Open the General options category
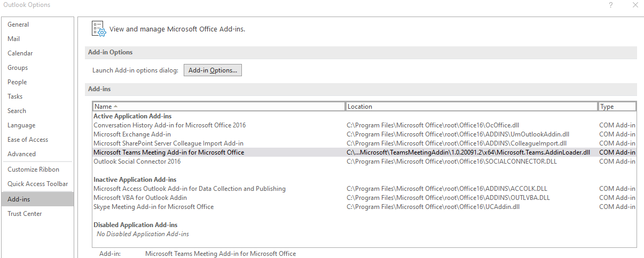This screenshot has height=258, width=644. coord(18,25)
